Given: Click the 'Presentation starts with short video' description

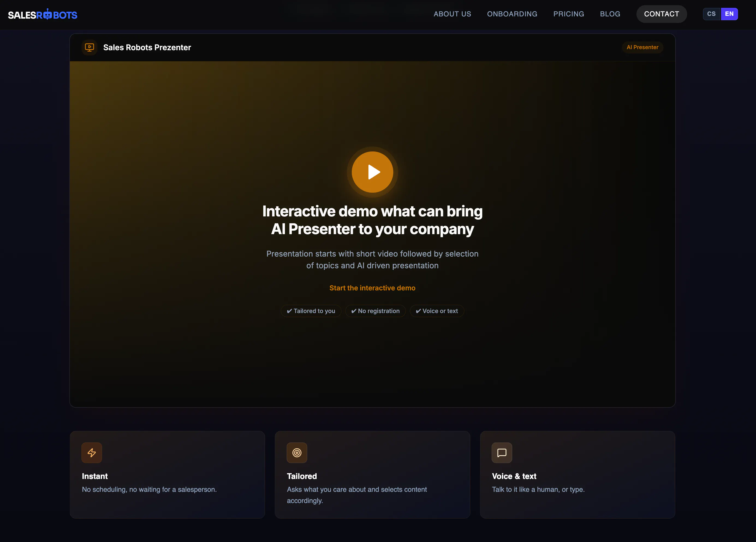Looking at the screenshot, I should tap(372, 260).
